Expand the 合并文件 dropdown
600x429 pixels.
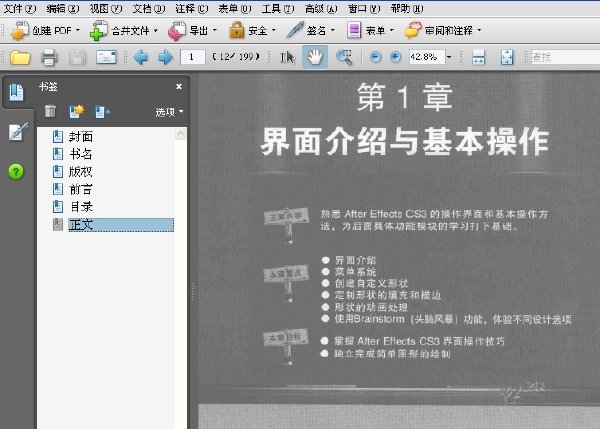156,30
